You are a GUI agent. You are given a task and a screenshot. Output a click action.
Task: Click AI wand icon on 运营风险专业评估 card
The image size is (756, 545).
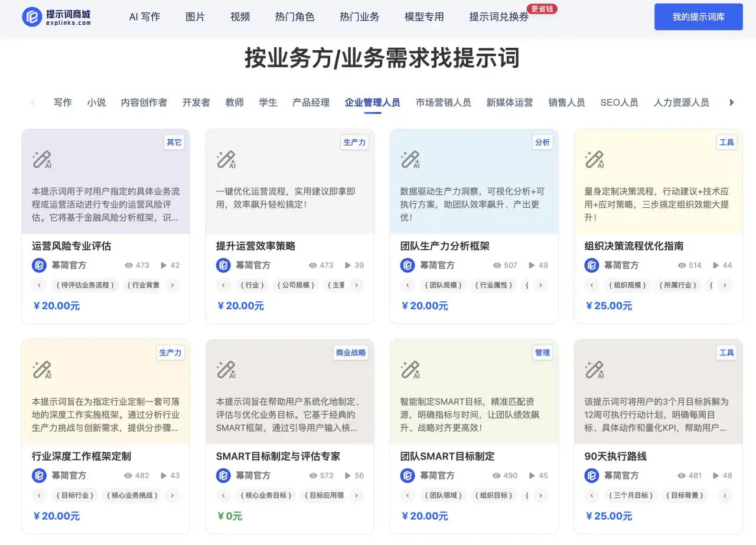coord(42,159)
